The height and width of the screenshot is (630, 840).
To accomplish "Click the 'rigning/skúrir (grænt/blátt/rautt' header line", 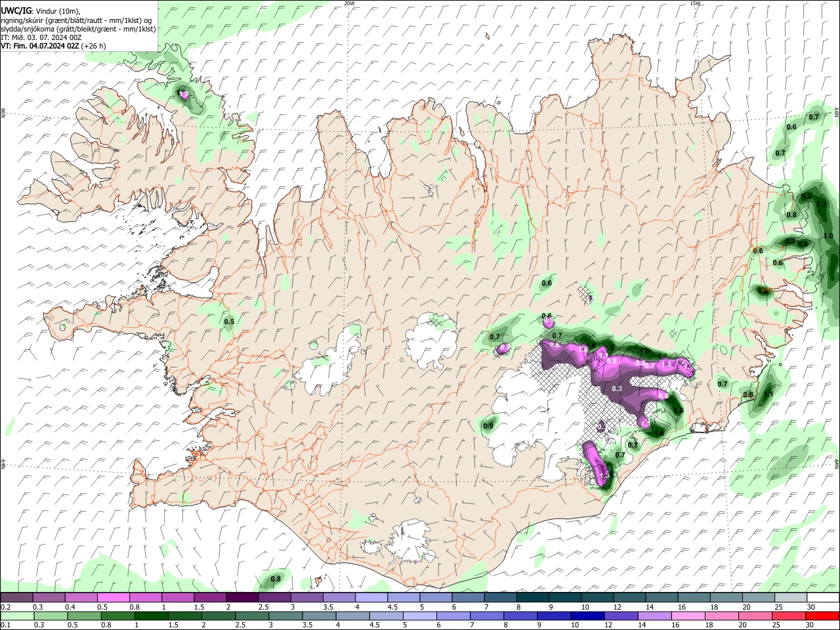I will coord(76,20).
